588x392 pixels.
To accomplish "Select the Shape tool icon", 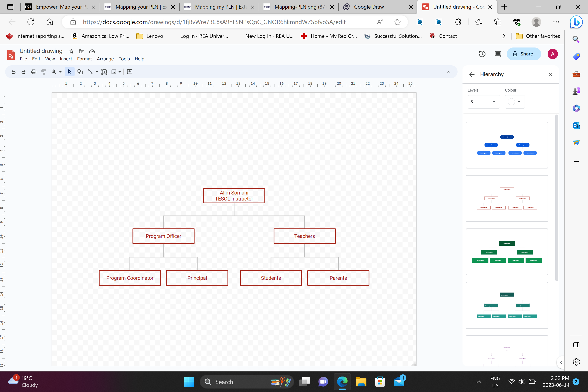I will [80, 72].
